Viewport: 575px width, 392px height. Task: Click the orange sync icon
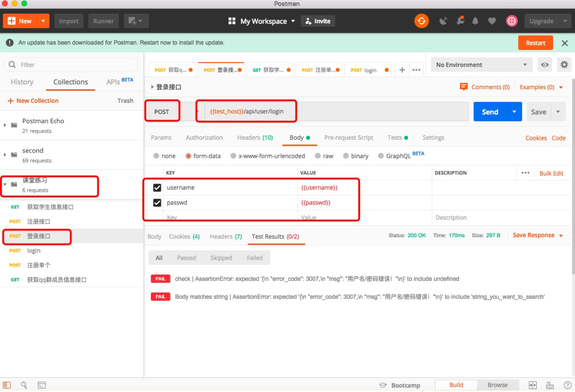tap(421, 21)
